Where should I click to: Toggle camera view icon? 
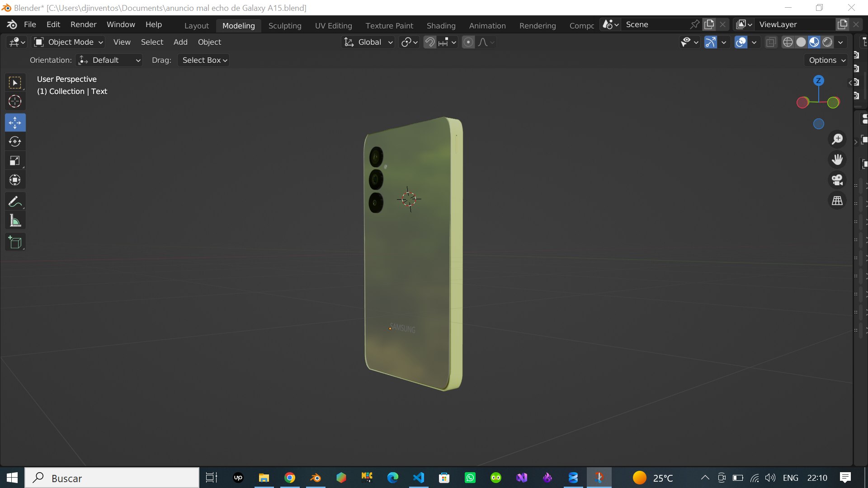[837, 180]
